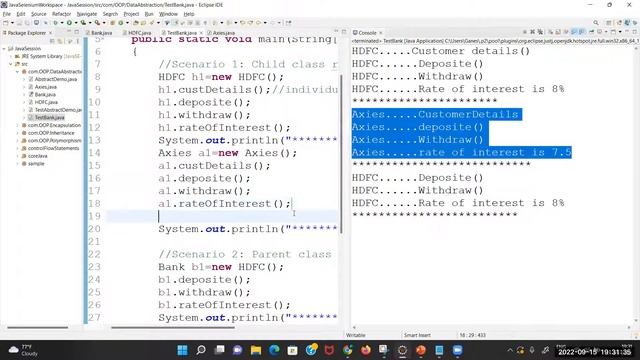Screen dimensions: 640x360
Task: Toggle Show Console on Standard Out change
Action: (574, 32)
